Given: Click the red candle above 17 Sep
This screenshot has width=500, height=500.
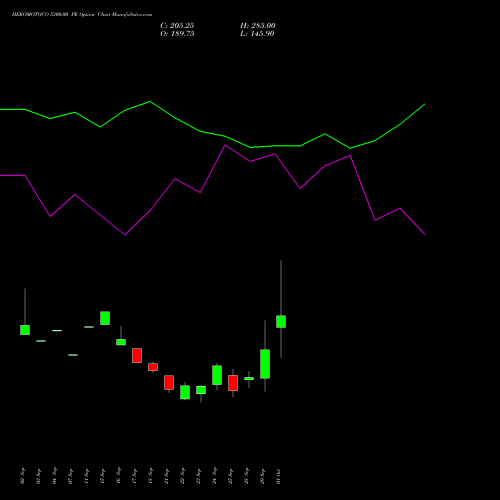Looking at the screenshot, I should pos(137,355).
